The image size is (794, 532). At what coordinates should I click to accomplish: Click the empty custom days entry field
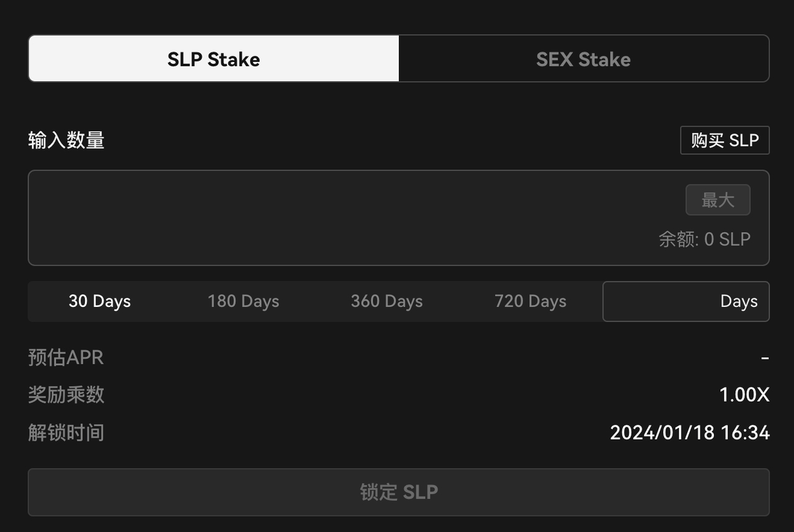658,301
